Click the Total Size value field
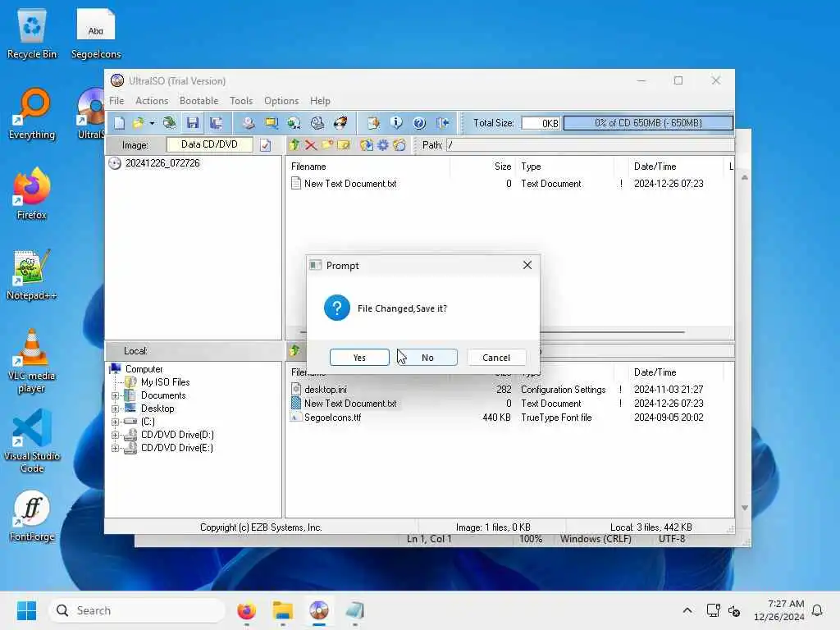 [x=541, y=123]
